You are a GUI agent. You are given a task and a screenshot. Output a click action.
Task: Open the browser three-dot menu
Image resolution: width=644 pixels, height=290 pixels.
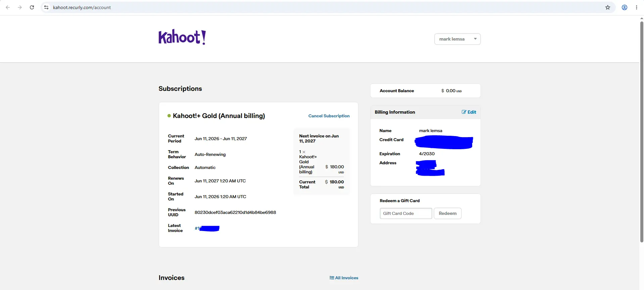[637, 7]
